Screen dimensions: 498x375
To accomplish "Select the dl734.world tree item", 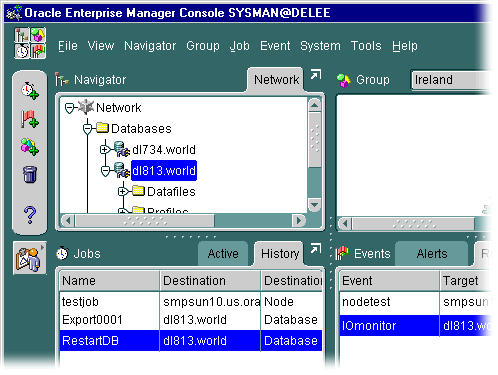I will tap(164, 150).
